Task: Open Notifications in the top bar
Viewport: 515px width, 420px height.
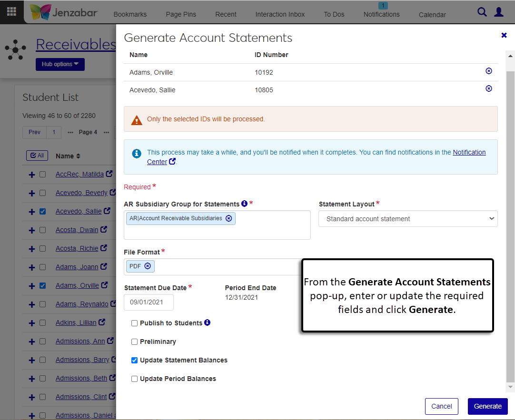Action: [381, 14]
